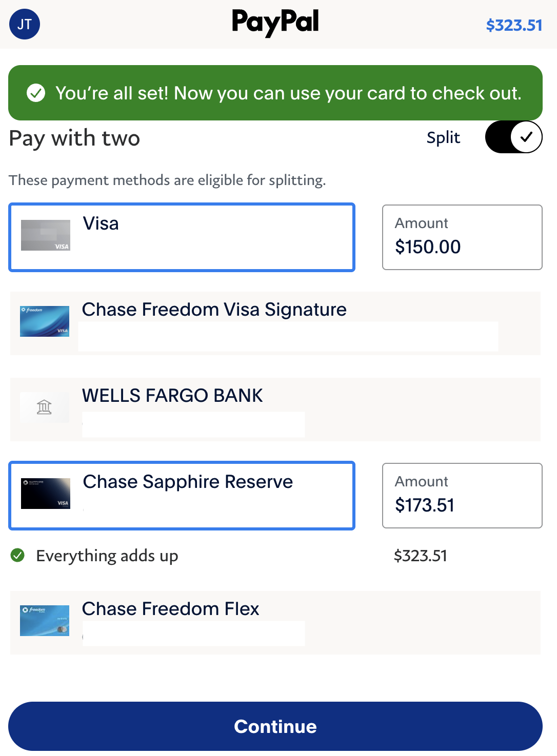
Task: Select WELLS FARGO BANK as payment method
Action: (275, 410)
